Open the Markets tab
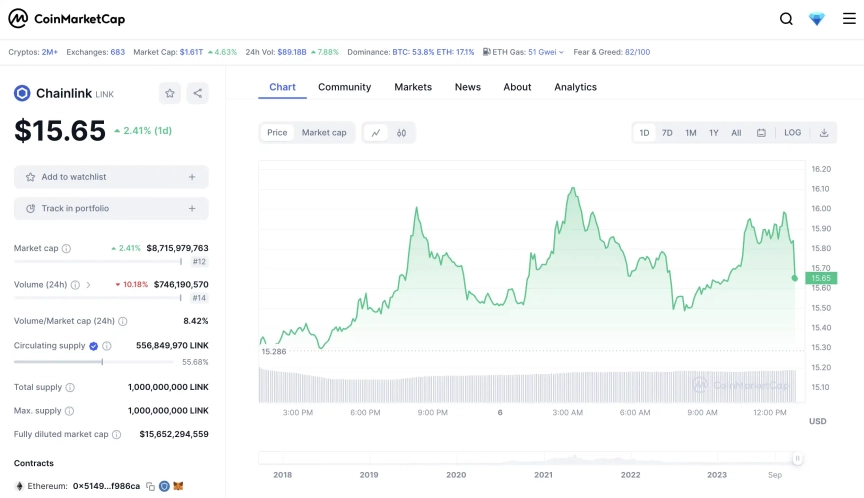The height and width of the screenshot is (498, 864). 413,87
